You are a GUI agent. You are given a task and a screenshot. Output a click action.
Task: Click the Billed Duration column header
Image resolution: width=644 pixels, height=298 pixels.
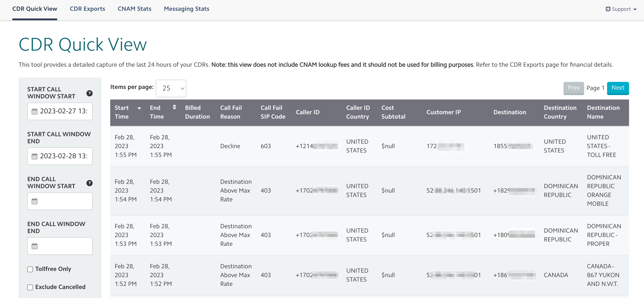tap(197, 112)
